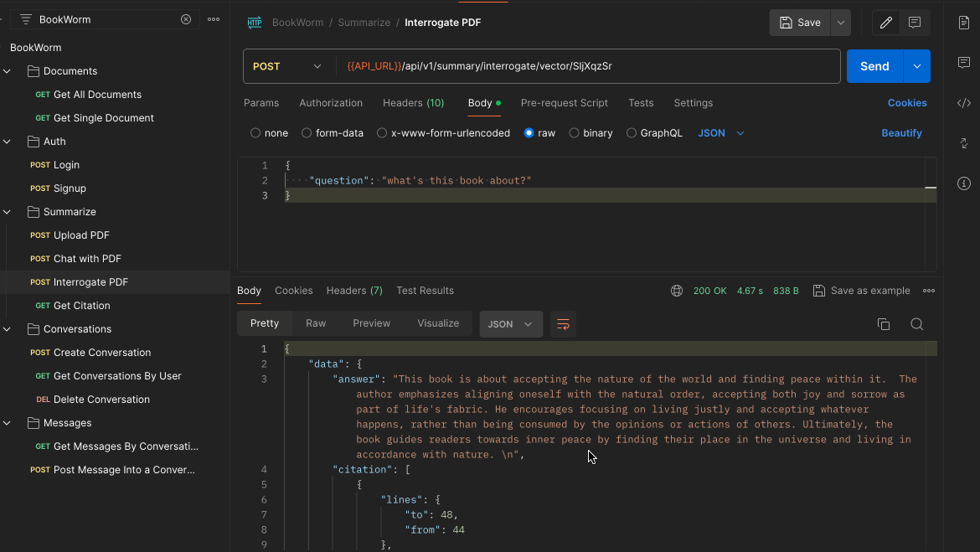Click the Cookies link

point(907,103)
